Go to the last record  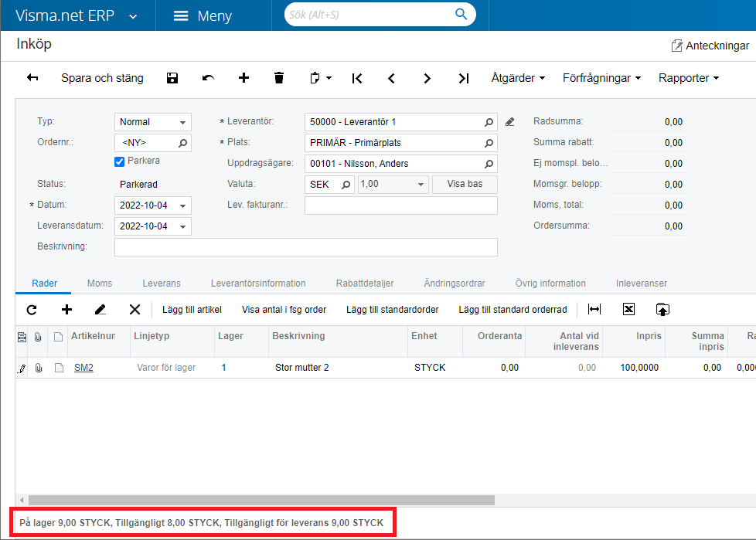pyautogui.click(x=463, y=78)
